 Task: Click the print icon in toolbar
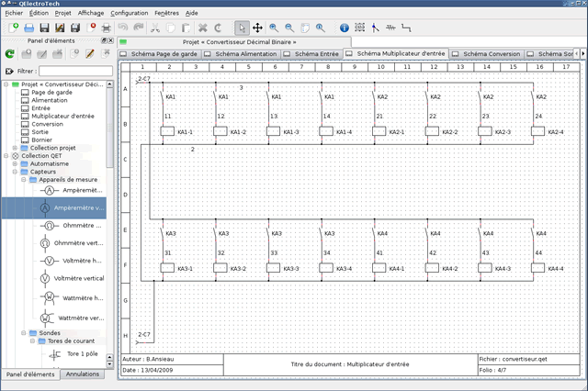(x=107, y=28)
